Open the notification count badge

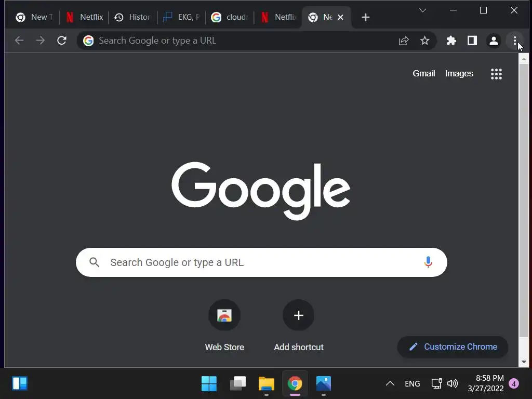[x=514, y=384]
